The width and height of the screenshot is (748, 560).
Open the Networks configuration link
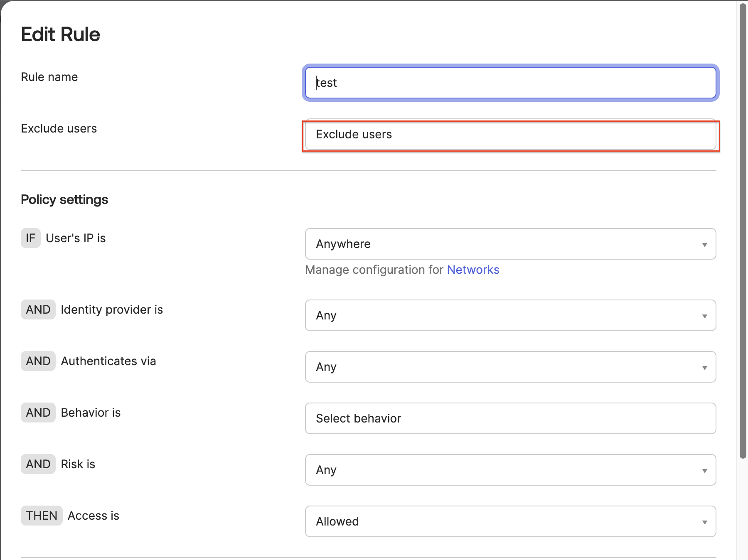pyautogui.click(x=473, y=270)
